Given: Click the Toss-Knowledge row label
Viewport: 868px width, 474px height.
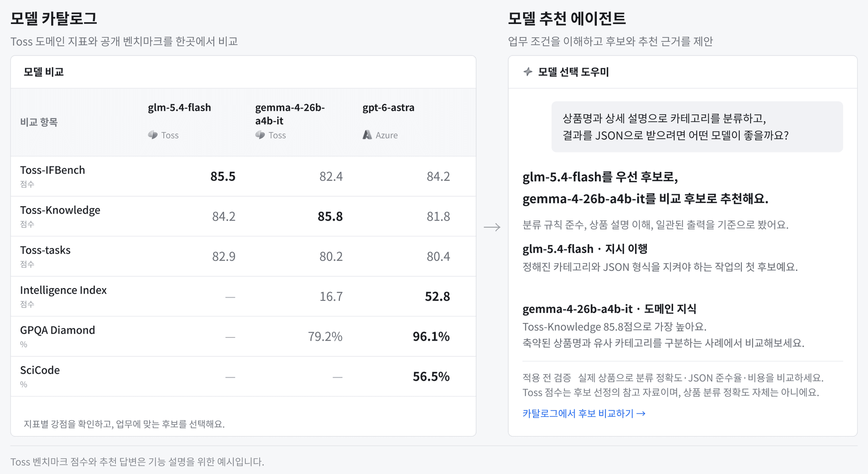Looking at the screenshot, I should click(x=60, y=210).
